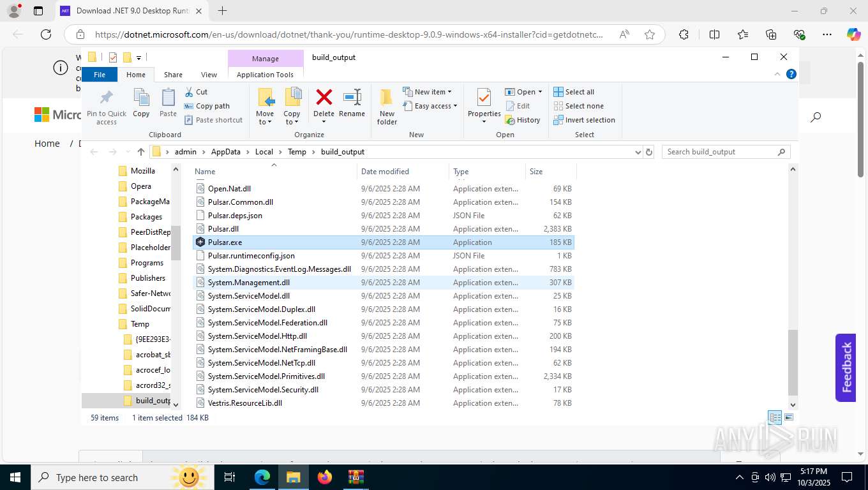Switch to the View tab
868x490 pixels.
209,75
